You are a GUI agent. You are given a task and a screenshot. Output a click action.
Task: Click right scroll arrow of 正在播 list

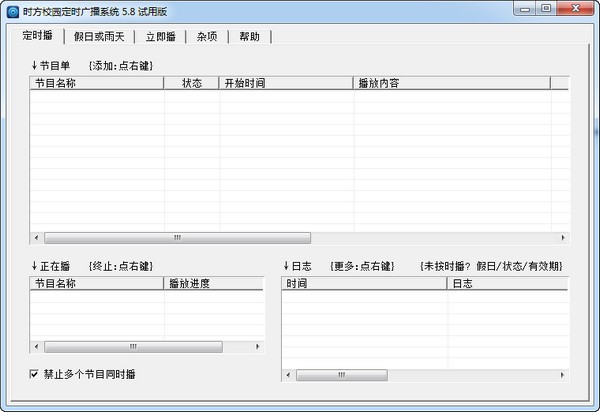258,347
